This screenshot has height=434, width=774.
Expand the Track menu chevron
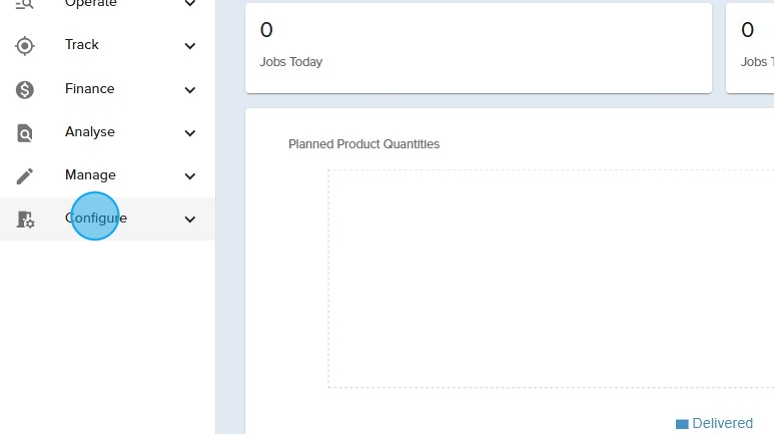click(190, 46)
